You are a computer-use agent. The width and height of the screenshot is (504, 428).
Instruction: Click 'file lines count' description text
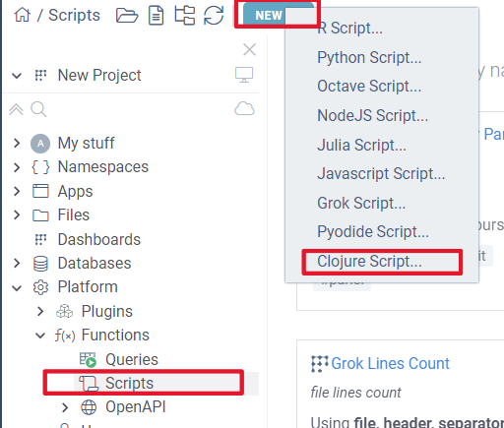(x=355, y=393)
